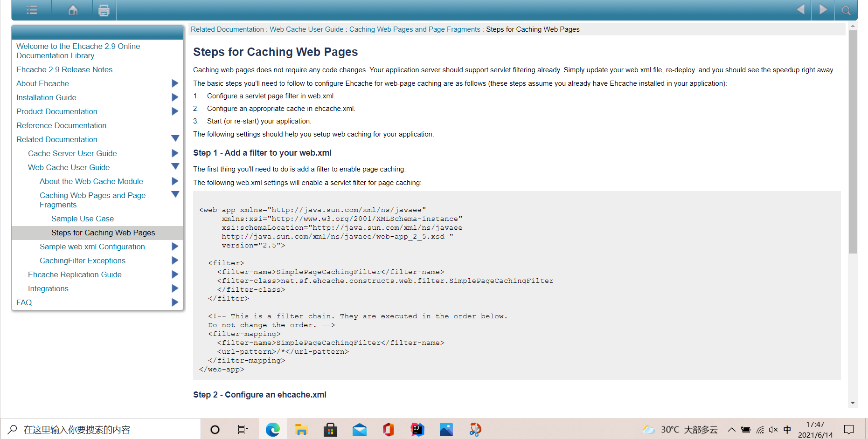Click Caching Web Pages and Page Fragments breadcrumb
This screenshot has width=868, height=439.
(415, 29)
